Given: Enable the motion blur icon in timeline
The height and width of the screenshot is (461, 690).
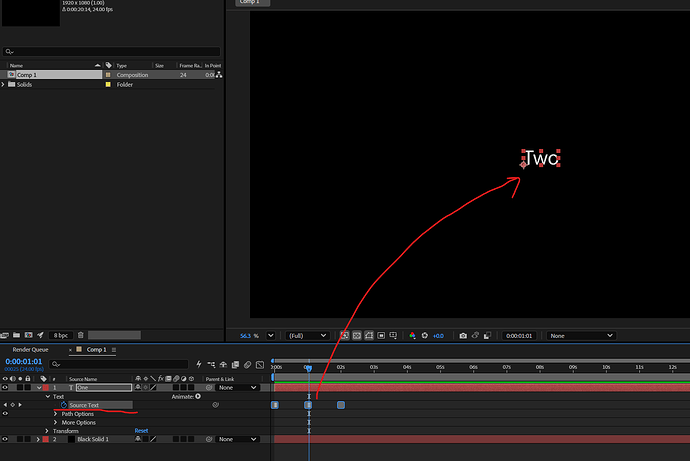Looking at the screenshot, I should pos(248,364).
